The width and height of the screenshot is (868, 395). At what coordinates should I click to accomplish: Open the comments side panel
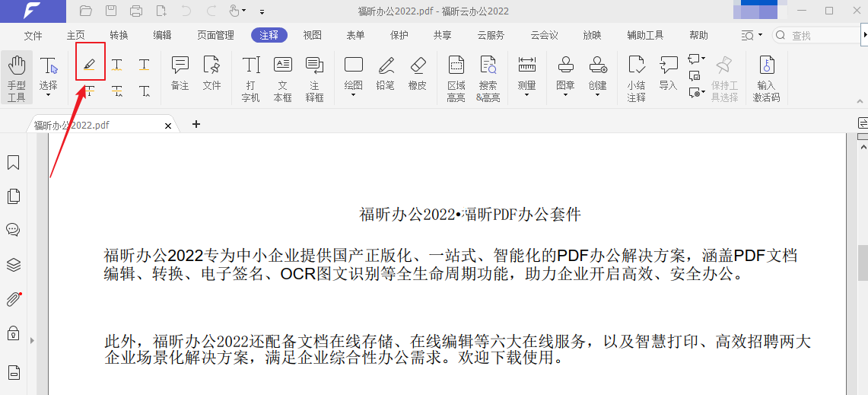[x=13, y=230]
